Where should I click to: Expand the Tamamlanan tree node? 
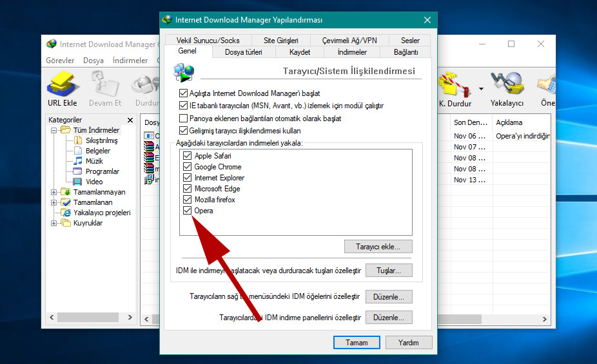[x=54, y=202]
